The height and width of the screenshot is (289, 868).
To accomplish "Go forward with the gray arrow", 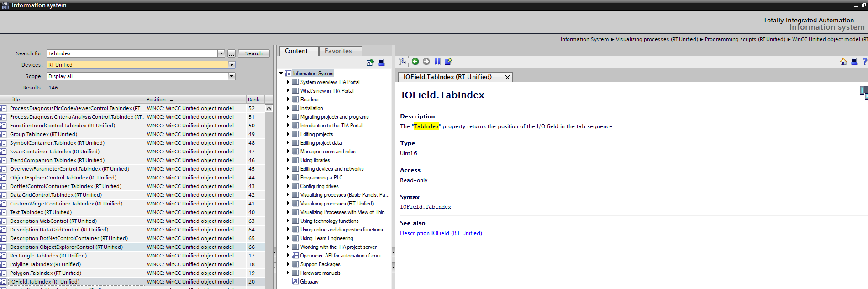I will click(x=426, y=62).
